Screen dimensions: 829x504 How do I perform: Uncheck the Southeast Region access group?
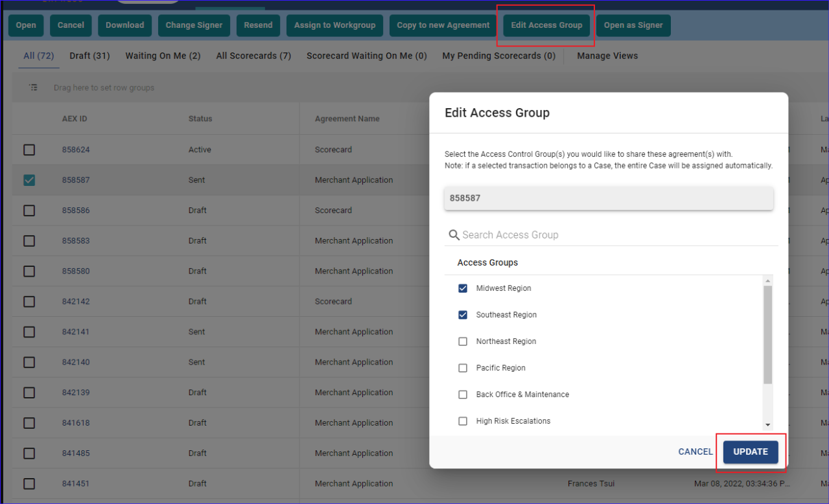[x=463, y=315]
